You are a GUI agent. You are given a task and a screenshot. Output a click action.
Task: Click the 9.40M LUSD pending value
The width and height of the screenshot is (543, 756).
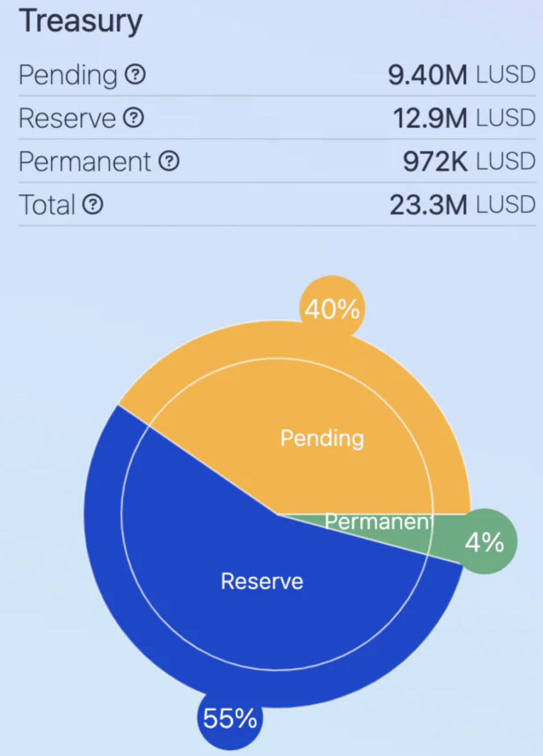tap(461, 75)
